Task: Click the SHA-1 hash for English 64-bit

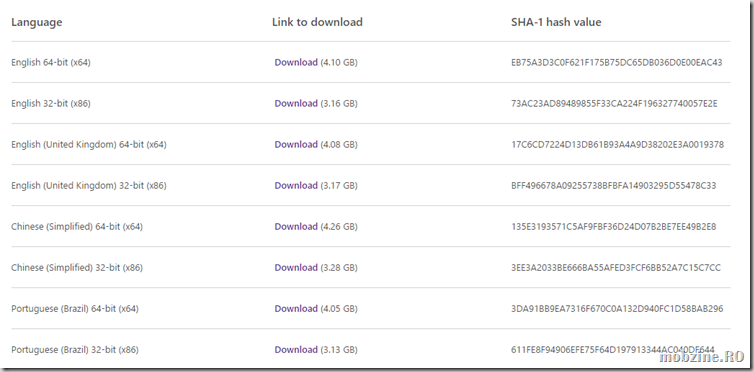Action: tap(616, 62)
